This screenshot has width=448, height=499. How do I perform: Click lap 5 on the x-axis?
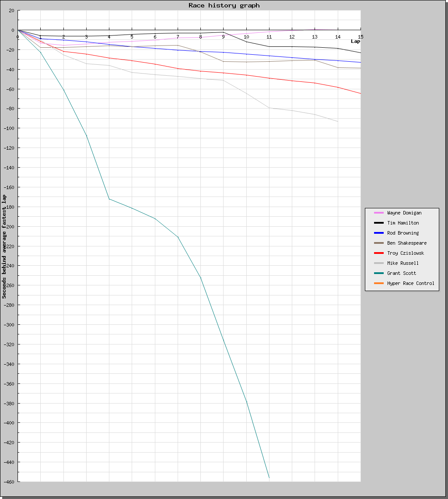132,37
